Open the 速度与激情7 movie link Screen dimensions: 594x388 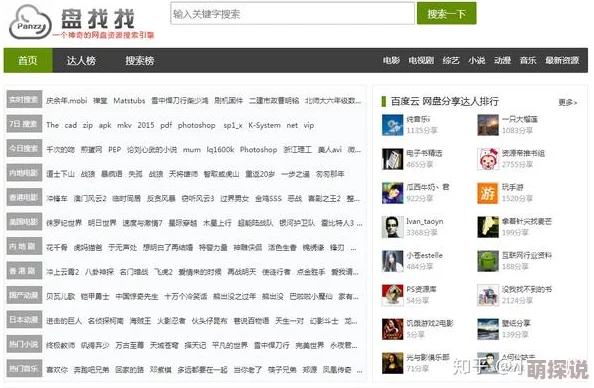tap(142, 223)
